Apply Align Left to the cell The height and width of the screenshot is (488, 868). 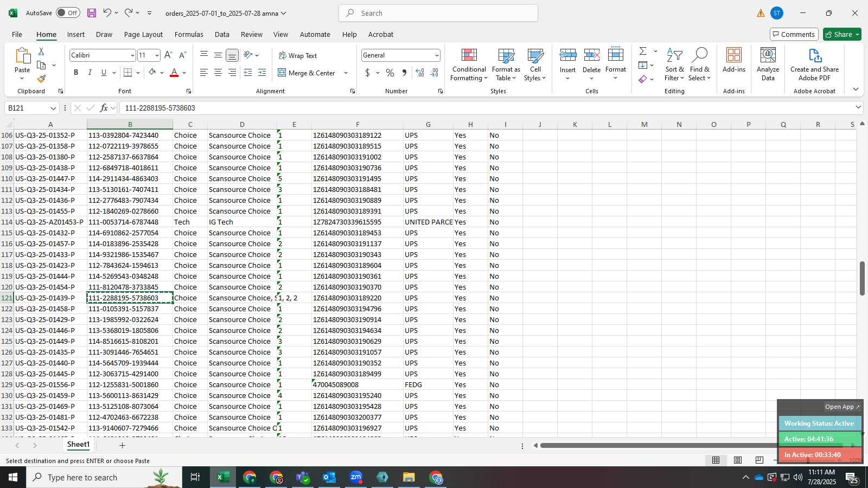pyautogui.click(x=203, y=73)
